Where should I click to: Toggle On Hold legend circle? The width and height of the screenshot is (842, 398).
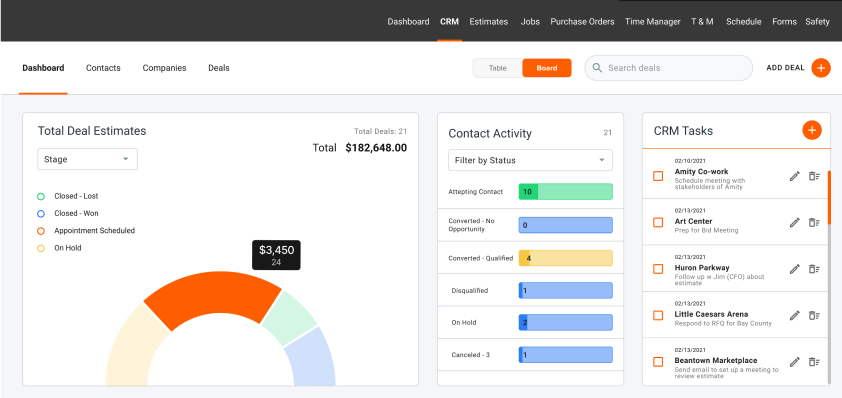41,248
